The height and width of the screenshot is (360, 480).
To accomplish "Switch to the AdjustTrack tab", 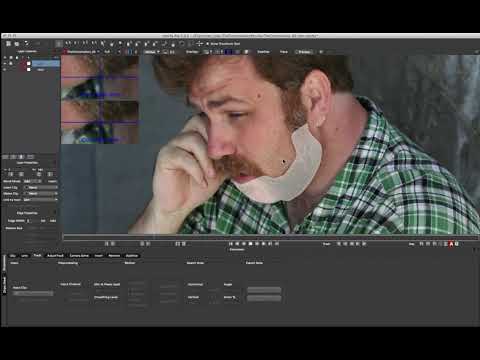I will 55,256.
